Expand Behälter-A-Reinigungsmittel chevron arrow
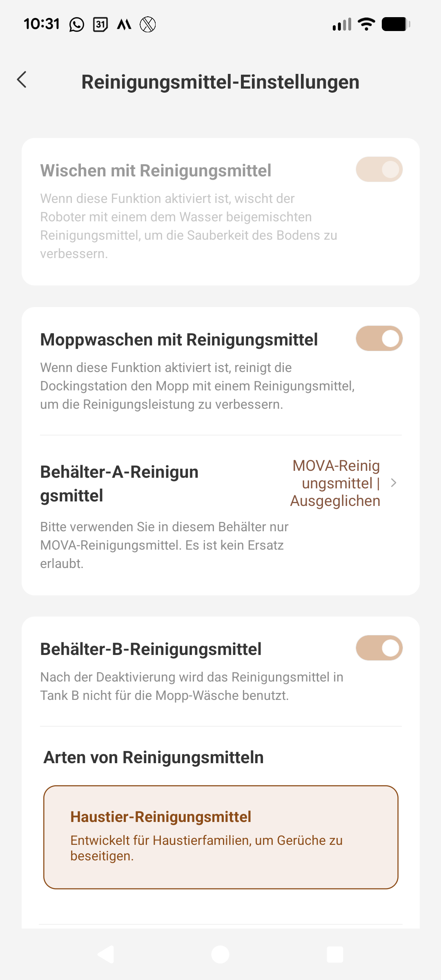Viewport: 441px width, 980px height. [394, 483]
